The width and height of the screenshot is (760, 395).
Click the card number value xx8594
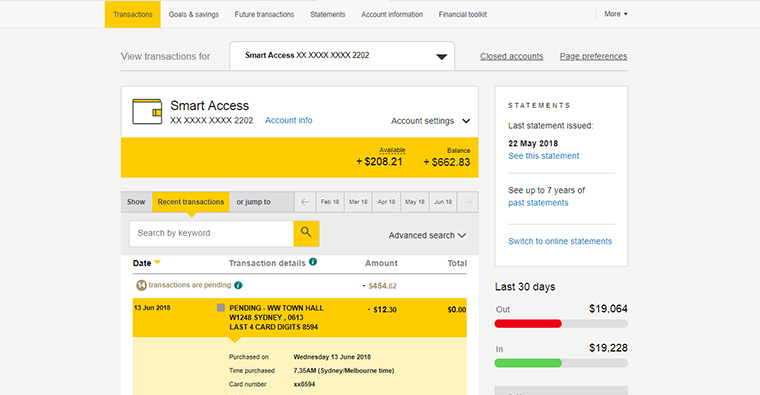304,384
